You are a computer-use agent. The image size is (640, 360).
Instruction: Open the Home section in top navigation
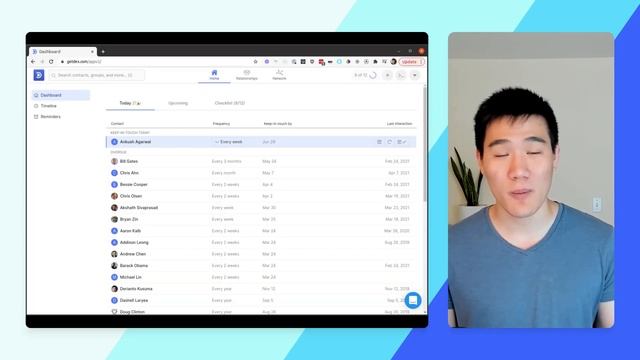tap(214, 75)
